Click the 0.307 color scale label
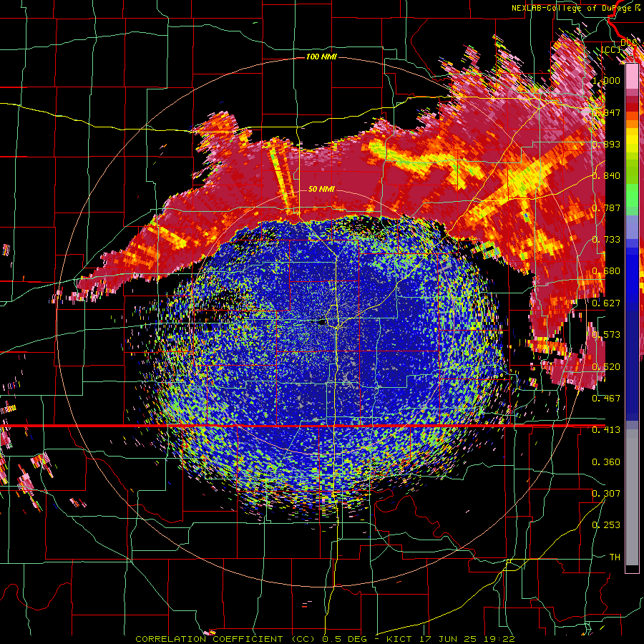Viewport: 644px width, 644px height. tap(606, 494)
